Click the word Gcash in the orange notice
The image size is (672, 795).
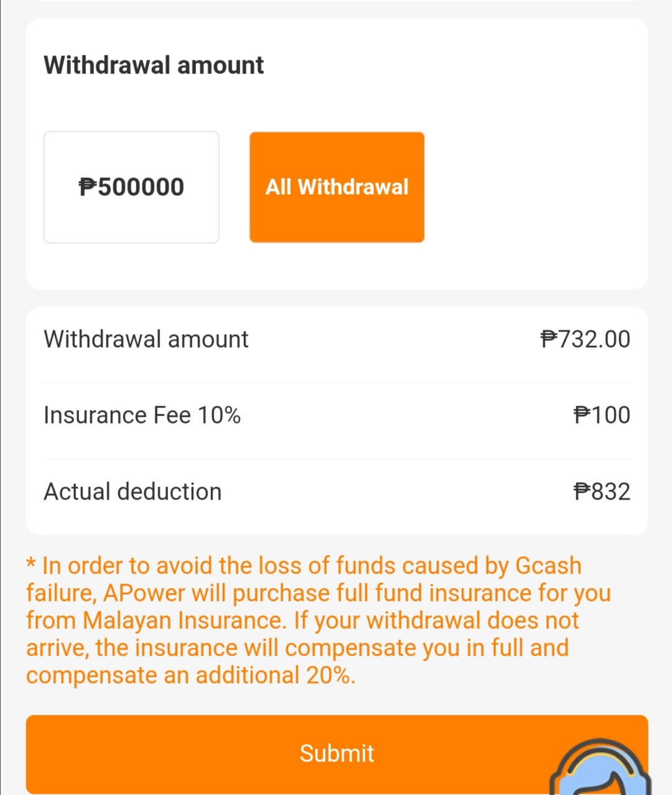(x=548, y=565)
